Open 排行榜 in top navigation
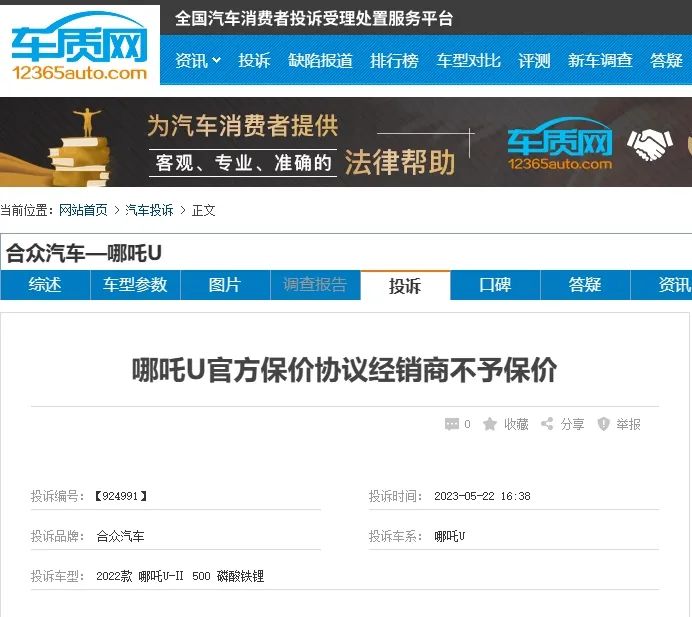The height and width of the screenshot is (617, 692). coord(395,60)
